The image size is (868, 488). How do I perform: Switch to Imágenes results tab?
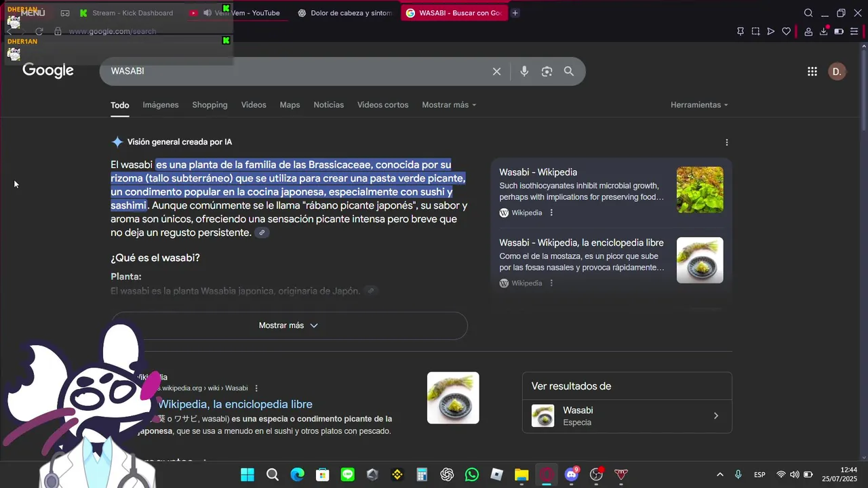[161, 105]
